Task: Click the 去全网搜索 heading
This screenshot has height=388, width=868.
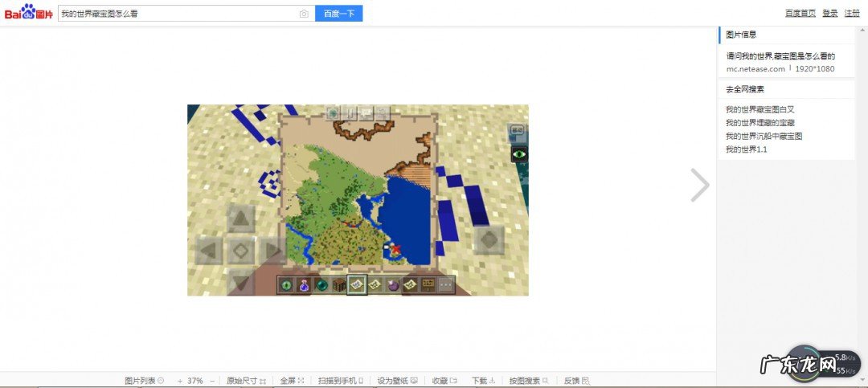Action: pos(744,89)
